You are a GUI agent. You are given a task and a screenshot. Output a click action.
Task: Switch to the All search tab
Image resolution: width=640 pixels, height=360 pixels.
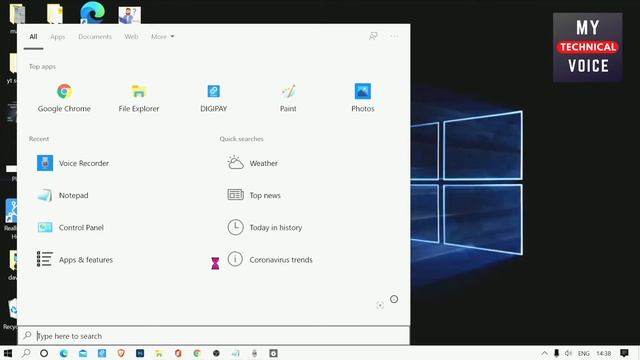[33, 37]
